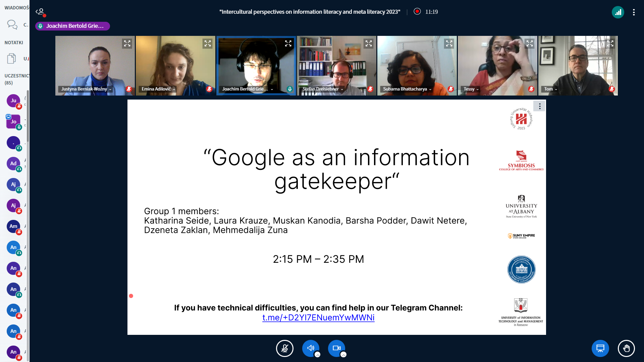Raise hand with the hand button
The width and height of the screenshot is (644, 362).
pos(626,348)
